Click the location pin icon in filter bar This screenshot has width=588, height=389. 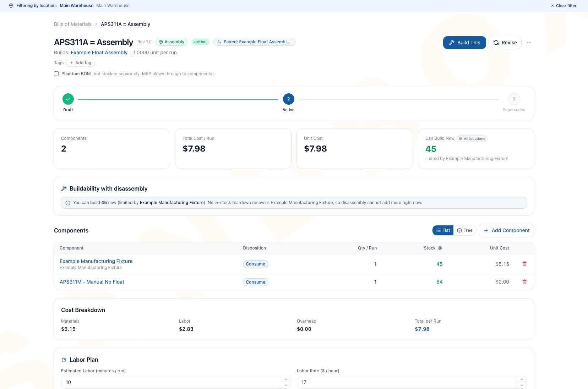pyautogui.click(x=11, y=6)
